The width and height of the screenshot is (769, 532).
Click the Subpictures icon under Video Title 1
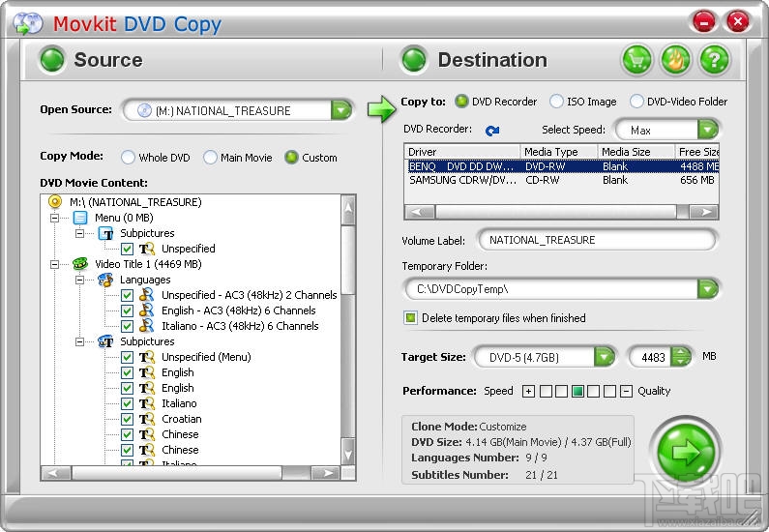(x=105, y=341)
